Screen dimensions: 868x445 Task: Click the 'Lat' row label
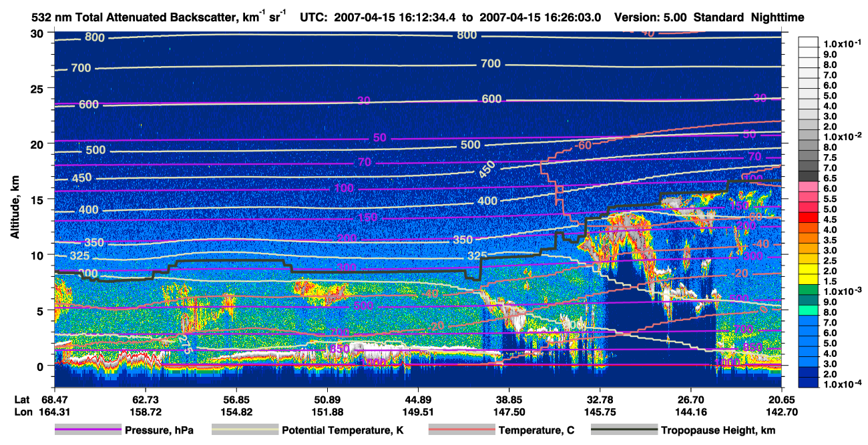[23, 399]
